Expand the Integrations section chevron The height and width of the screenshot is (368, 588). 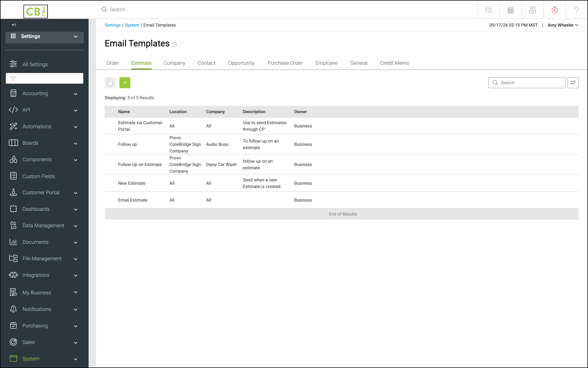tap(76, 276)
